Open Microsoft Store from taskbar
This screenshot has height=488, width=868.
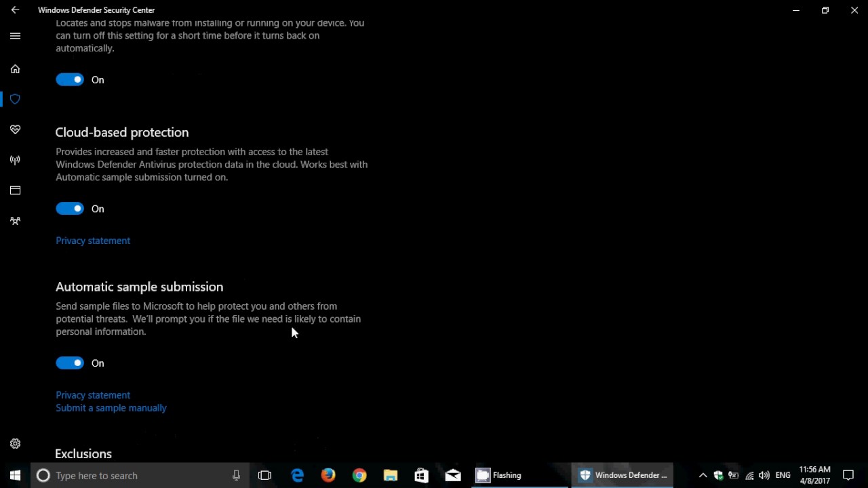click(422, 475)
